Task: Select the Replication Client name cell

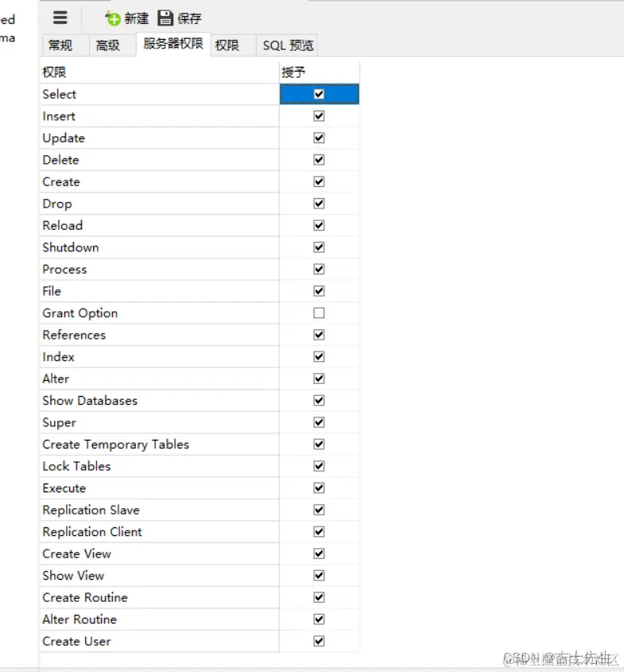Action: click(159, 531)
